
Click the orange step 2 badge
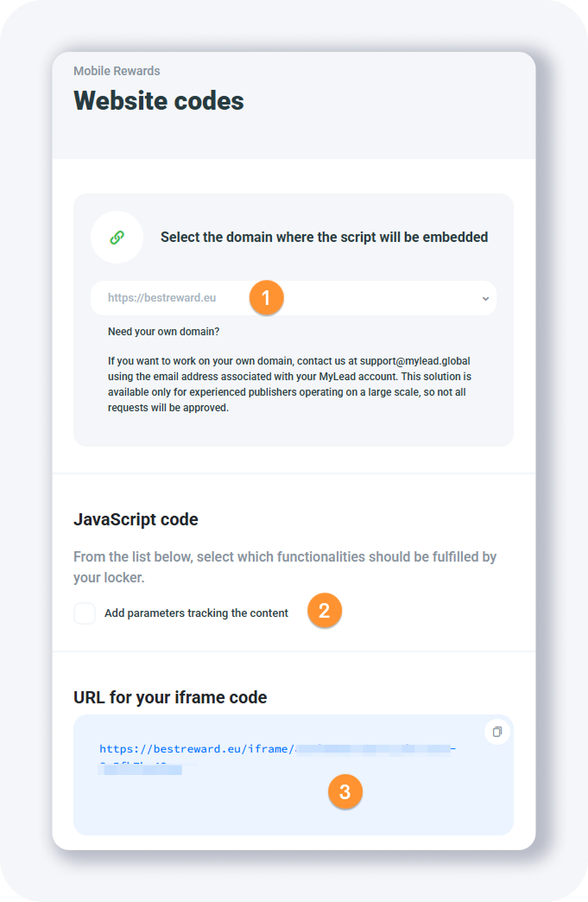(x=325, y=611)
